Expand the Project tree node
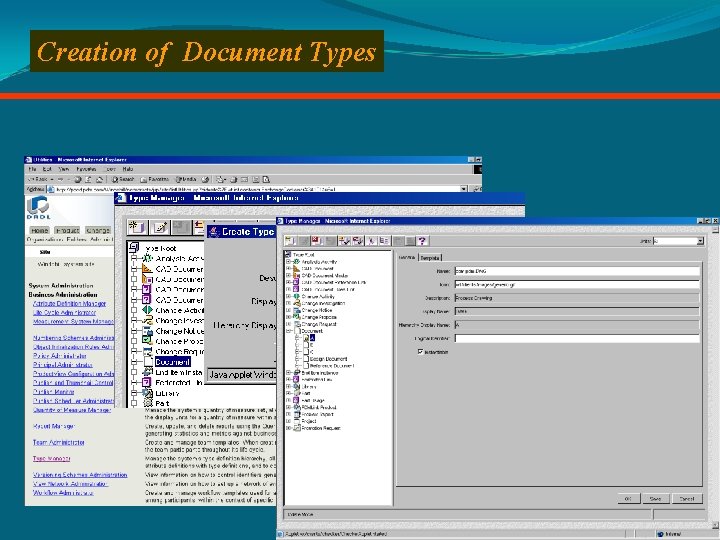 (x=287, y=422)
